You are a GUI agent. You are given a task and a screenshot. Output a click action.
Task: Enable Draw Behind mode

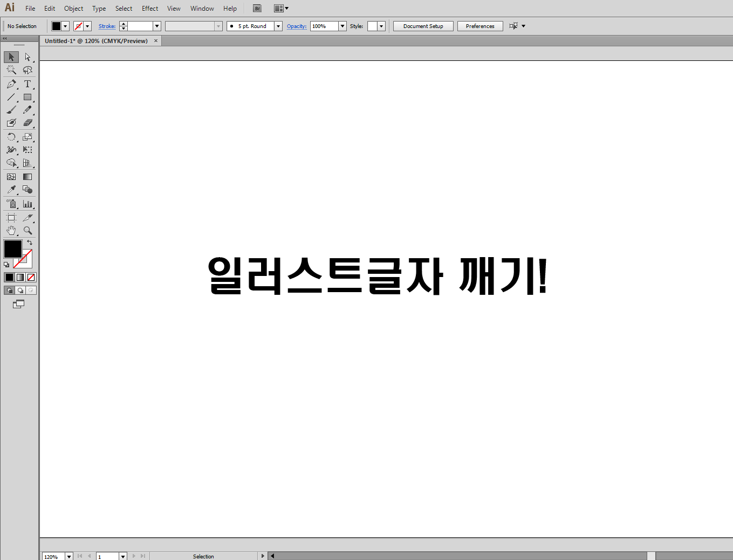(x=20, y=291)
